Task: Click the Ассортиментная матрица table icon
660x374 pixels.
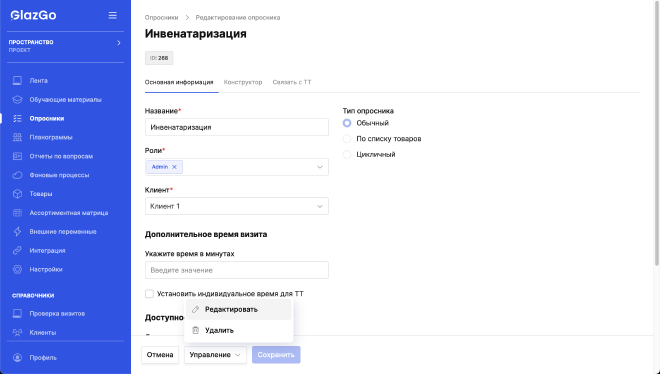Action: [x=17, y=212]
